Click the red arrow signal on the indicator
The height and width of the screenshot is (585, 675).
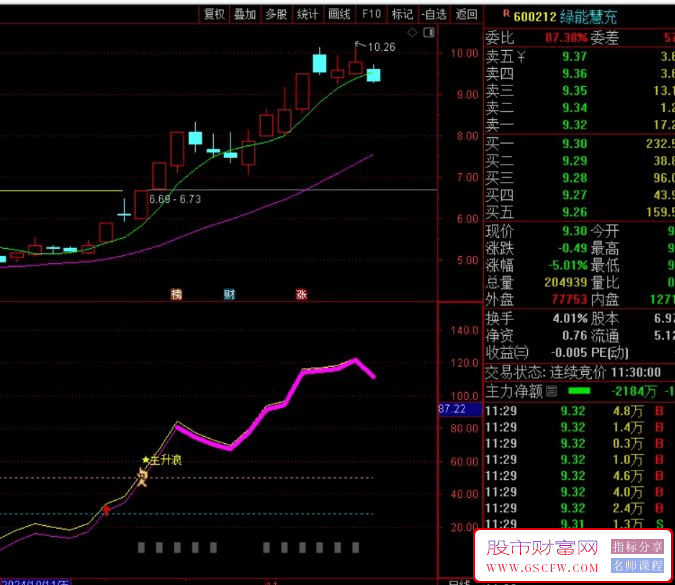(106, 510)
